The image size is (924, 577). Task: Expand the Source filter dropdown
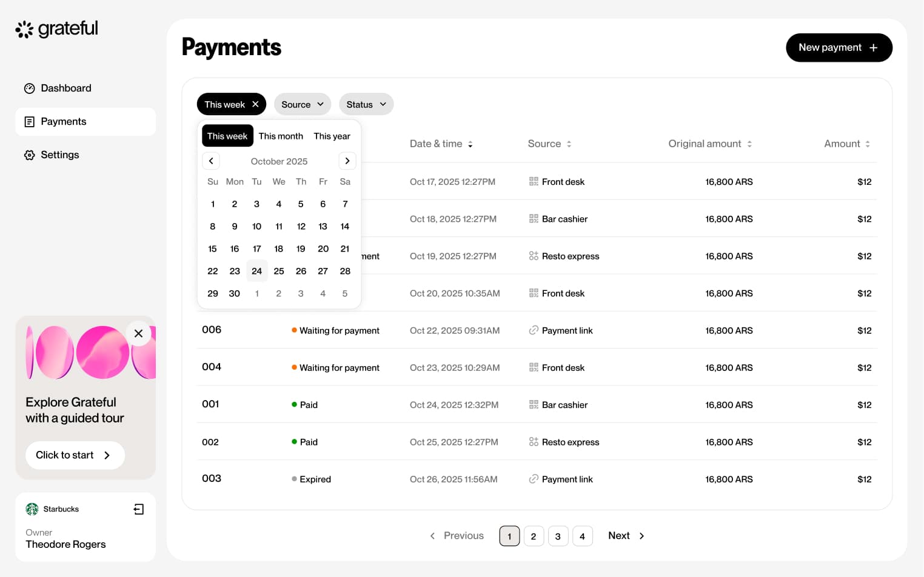click(x=302, y=104)
